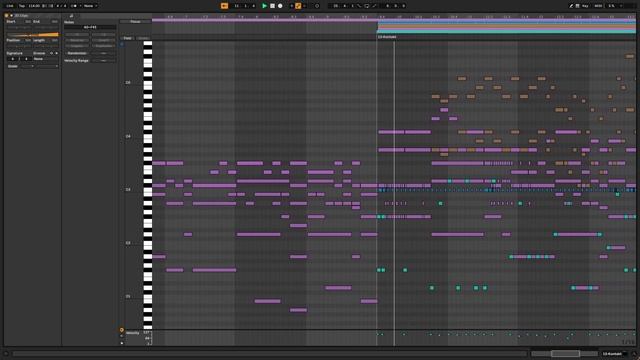Click the groove hot-swap icon next to Groove
The image size is (640, 360).
51,53
